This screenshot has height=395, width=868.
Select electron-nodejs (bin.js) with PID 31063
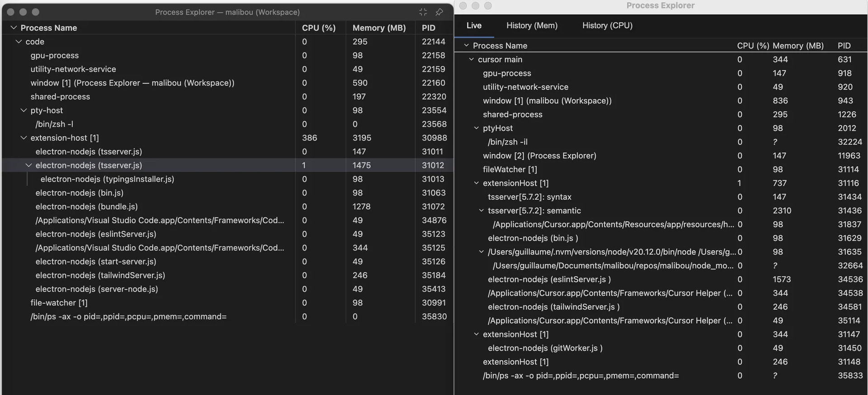(228, 193)
